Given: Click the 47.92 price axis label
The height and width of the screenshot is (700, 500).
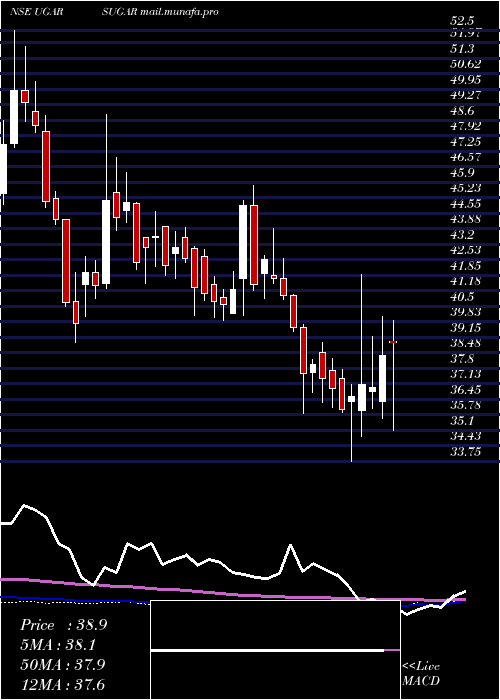Looking at the screenshot, I should click(x=466, y=126).
